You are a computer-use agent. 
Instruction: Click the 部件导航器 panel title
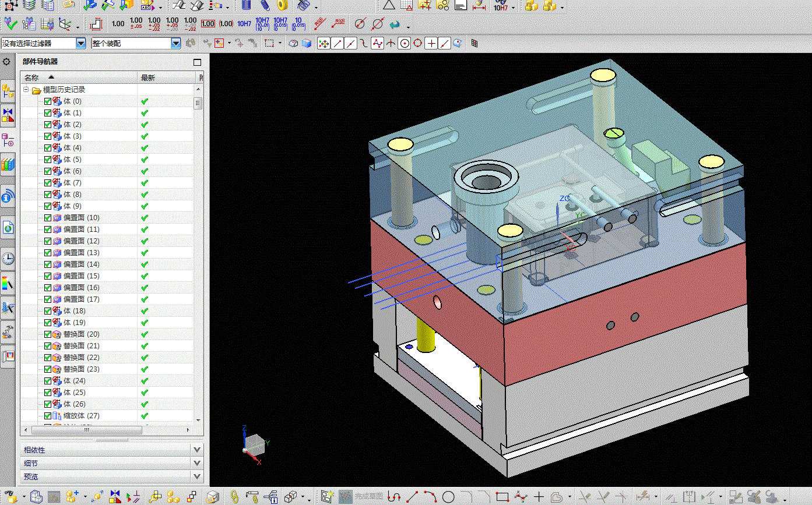coord(40,62)
